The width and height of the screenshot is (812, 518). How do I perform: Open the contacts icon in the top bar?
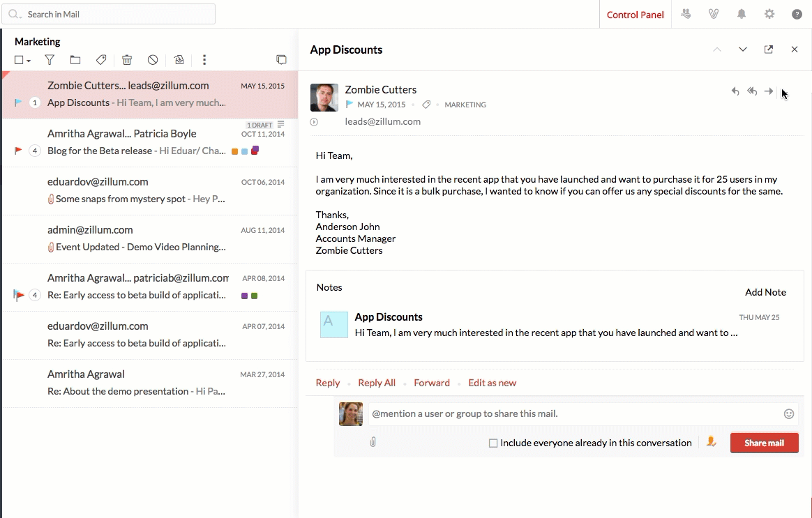click(x=686, y=14)
